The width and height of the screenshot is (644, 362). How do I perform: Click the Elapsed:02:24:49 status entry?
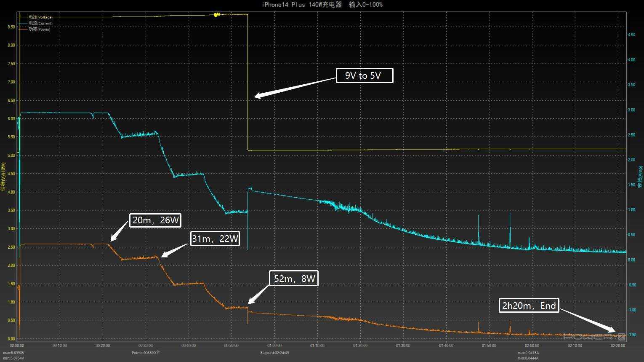coord(274,353)
